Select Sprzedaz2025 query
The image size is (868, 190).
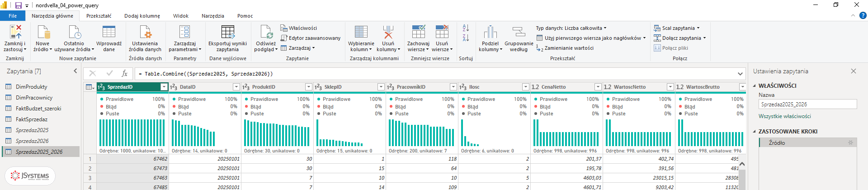pos(41,130)
